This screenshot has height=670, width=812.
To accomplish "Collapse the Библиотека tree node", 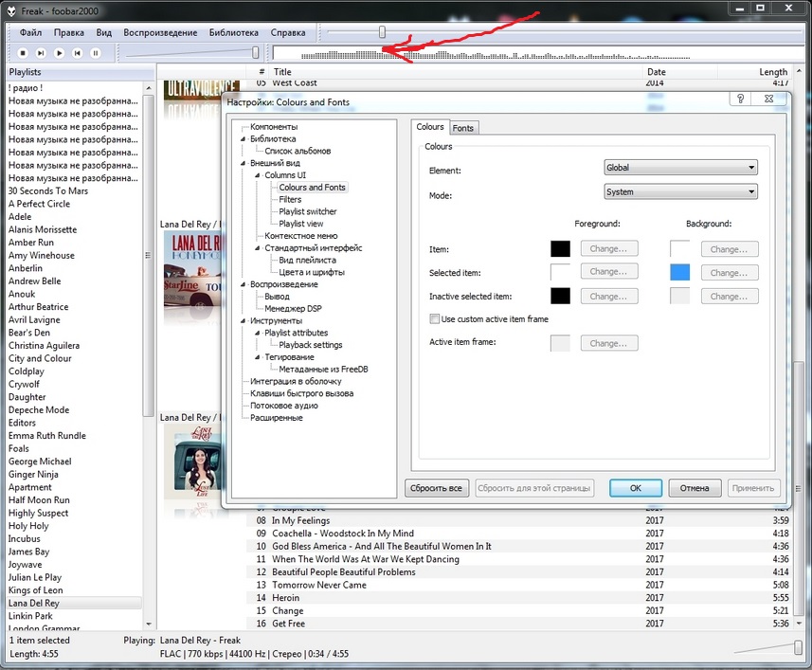I will click(x=243, y=138).
